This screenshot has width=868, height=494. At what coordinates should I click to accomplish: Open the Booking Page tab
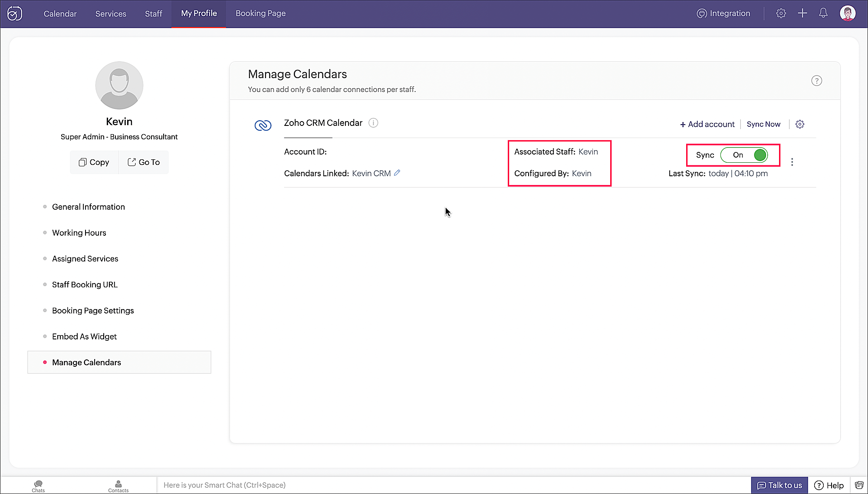click(x=260, y=13)
